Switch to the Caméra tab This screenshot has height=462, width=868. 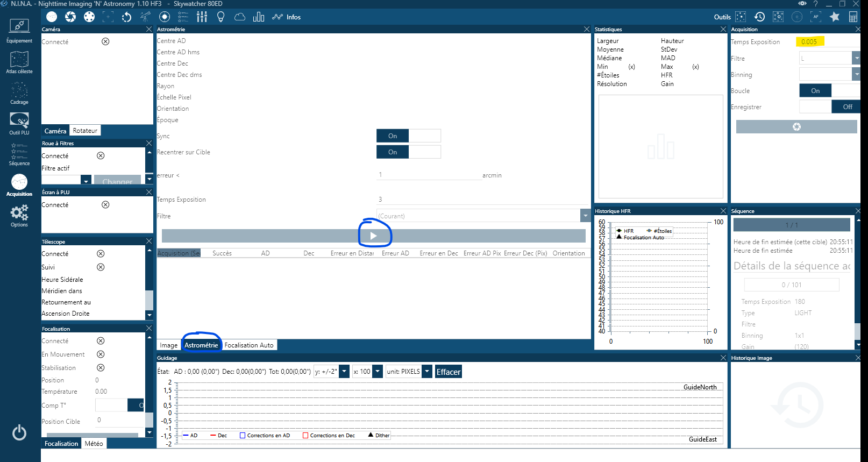tap(55, 131)
